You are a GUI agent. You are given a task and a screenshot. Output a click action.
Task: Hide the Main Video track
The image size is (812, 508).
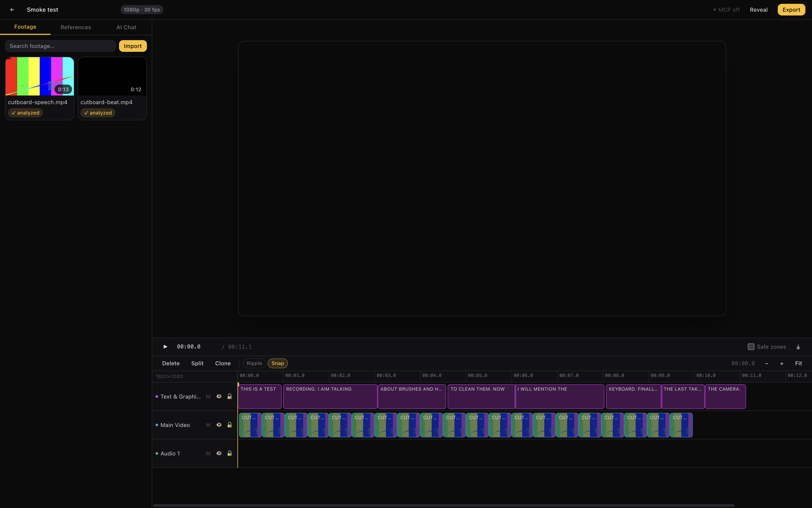(219, 425)
